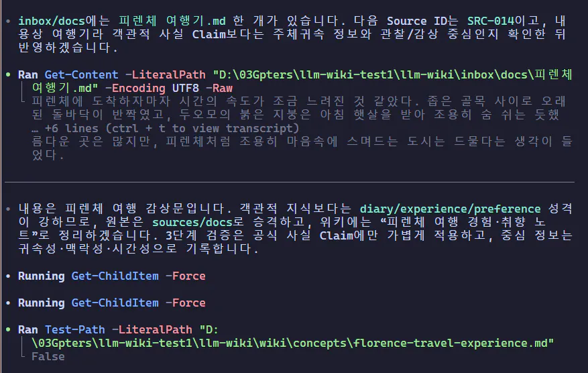Viewport: 588px width, 373px height.
Task: Click '+6 lines (ctrl + t to view transcript)' line
Action: (x=166, y=128)
